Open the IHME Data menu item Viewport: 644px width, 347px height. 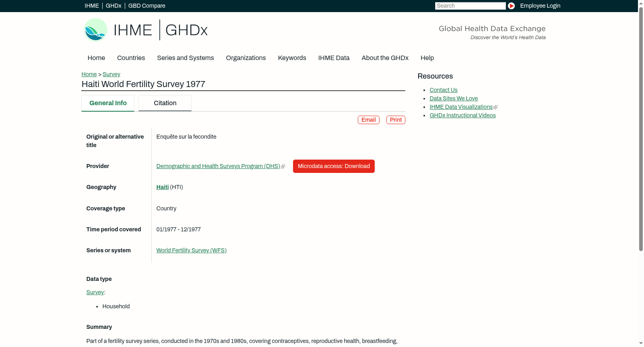tap(334, 58)
